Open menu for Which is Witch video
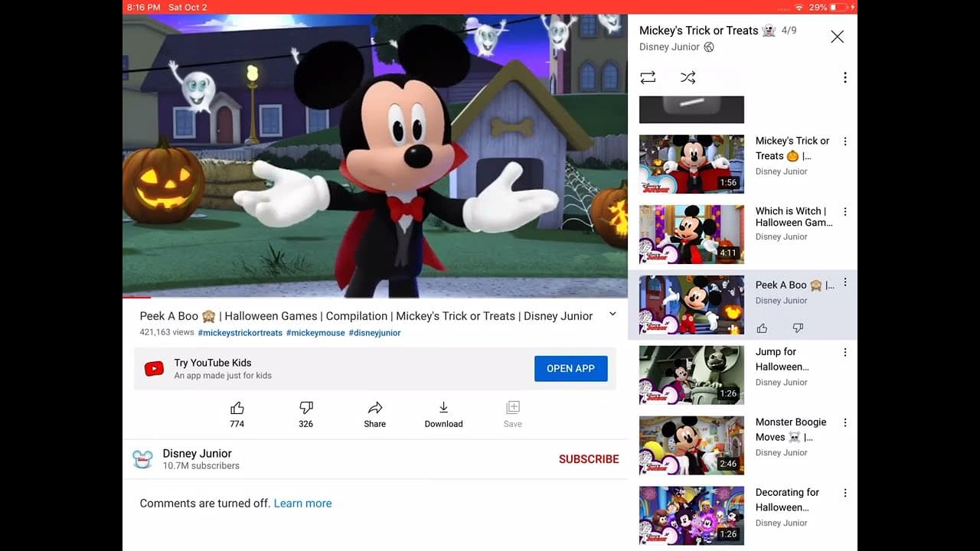This screenshot has height=551, width=980. (x=845, y=212)
